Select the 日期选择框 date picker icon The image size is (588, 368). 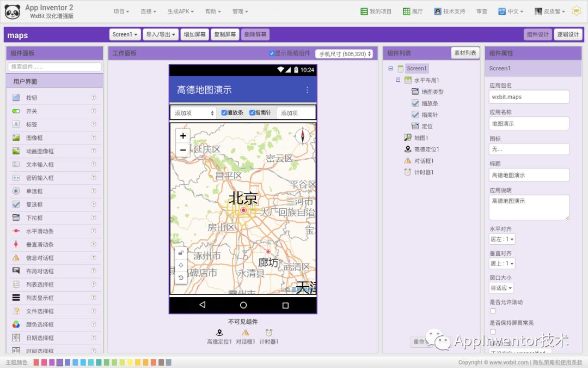pyautogui.click(x=16, y=337)
